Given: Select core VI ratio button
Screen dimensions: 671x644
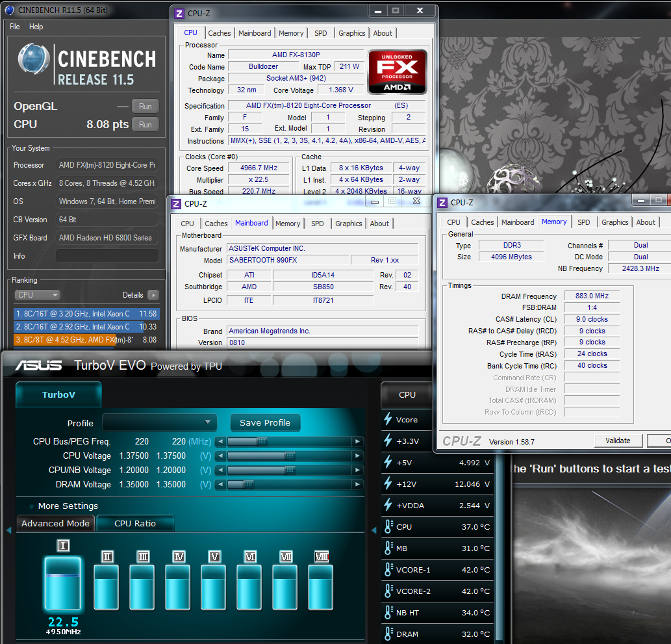Looking at the screenshot, I should [x=250, y=557].
